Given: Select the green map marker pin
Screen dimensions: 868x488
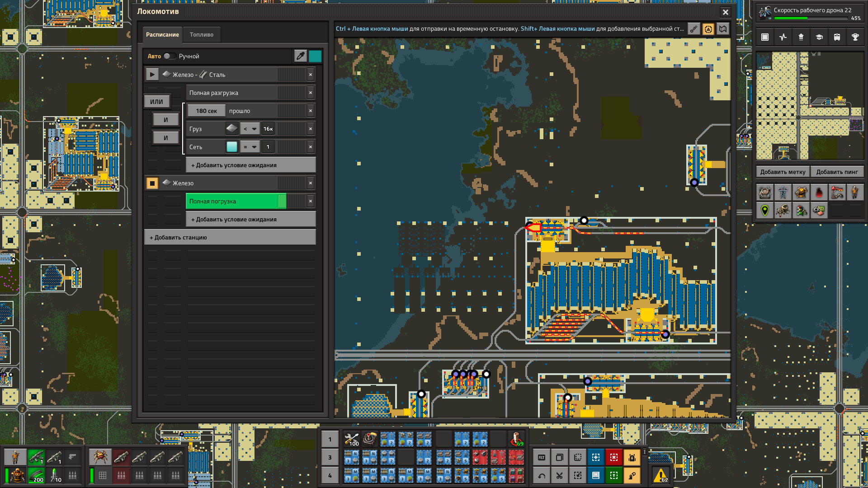Looking at the screenshot, I should coord(765,211).
